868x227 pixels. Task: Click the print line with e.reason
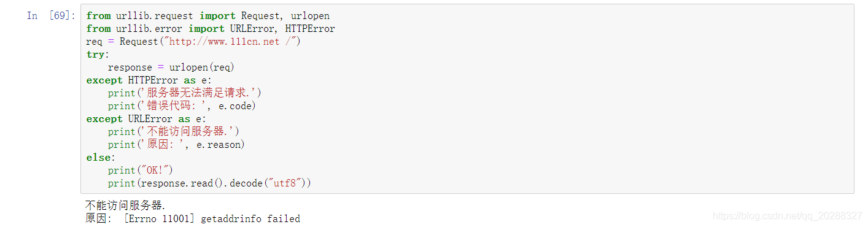pos(176,145)
